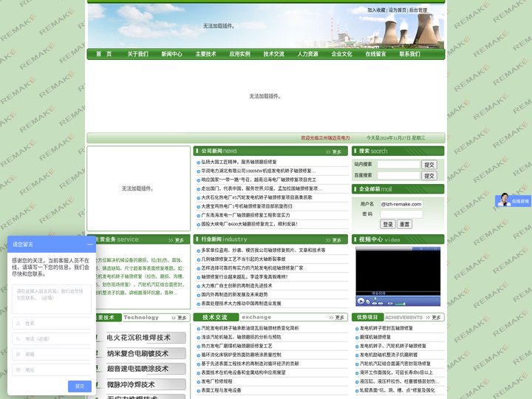
Task: Open 更多 in 行业新闻 section
Action: (333, 240)
